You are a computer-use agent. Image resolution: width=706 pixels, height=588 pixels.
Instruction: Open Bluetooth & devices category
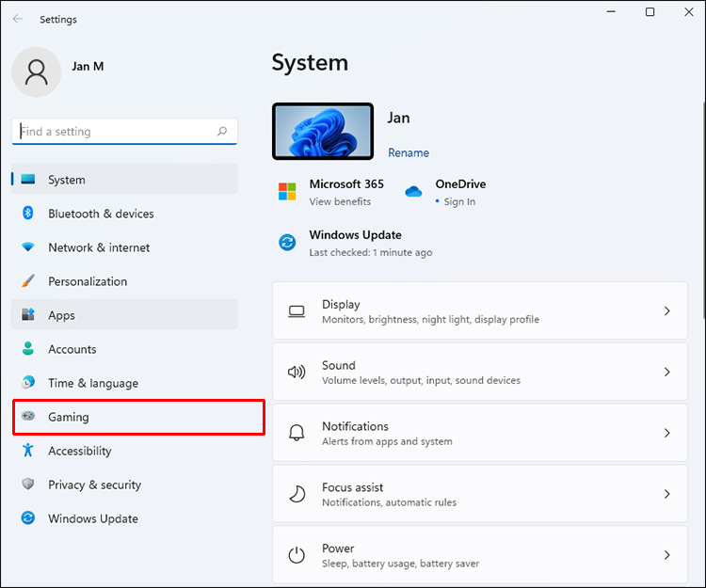124,214
